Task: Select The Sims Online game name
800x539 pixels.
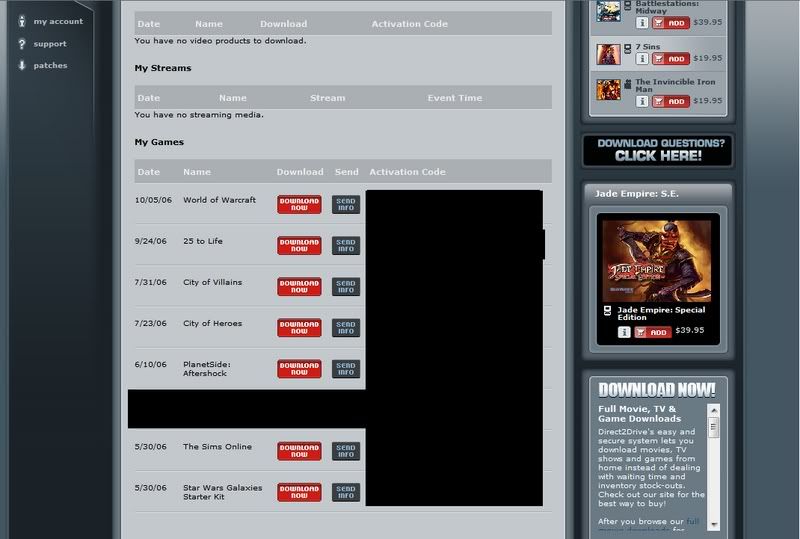Action: coord(217,447)
